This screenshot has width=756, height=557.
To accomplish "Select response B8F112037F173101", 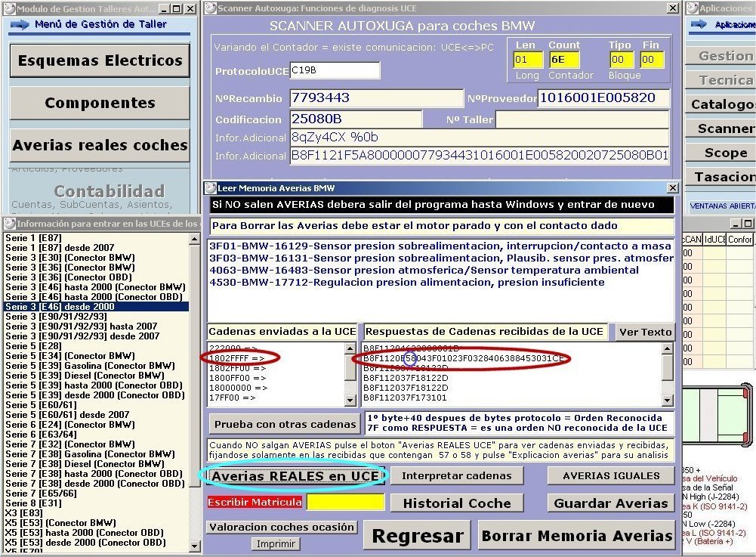I will (x=405, y=398).
